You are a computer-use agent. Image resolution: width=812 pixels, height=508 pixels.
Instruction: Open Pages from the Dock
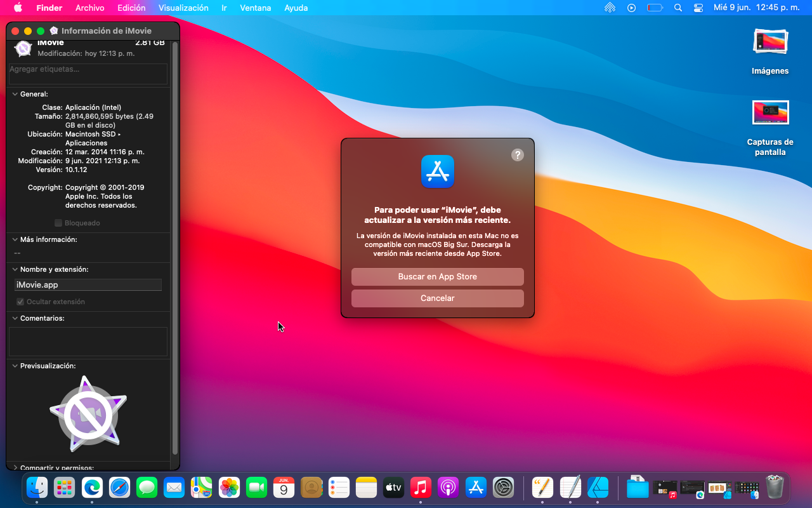[x=542, y=488]
